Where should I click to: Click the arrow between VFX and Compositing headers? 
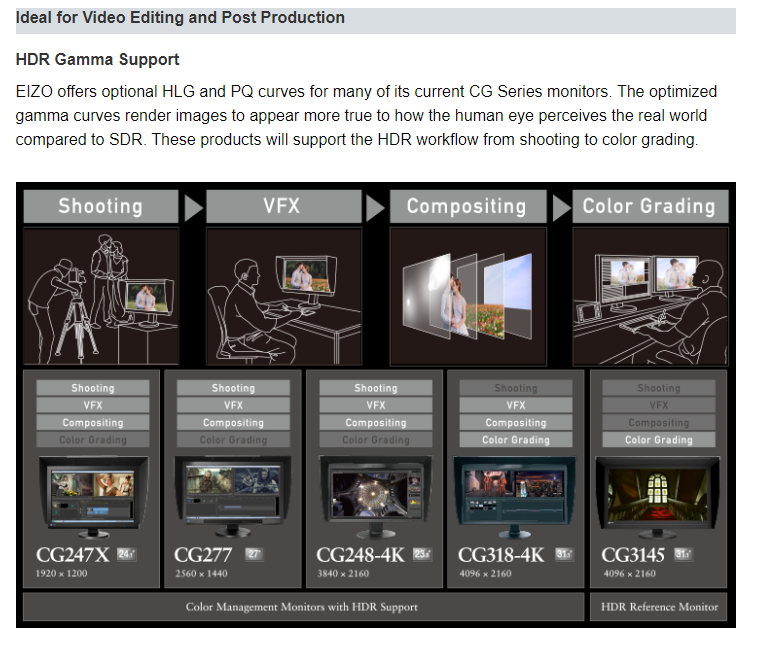pos(375,207)
